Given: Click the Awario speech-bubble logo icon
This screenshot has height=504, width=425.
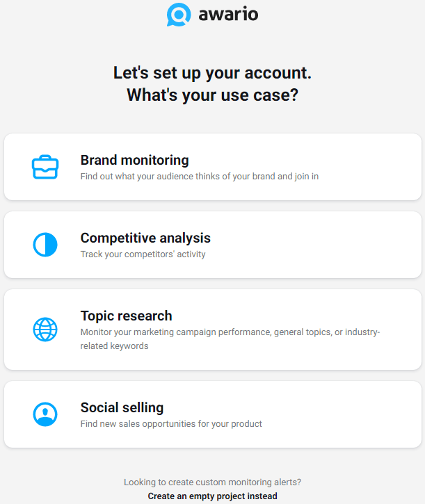Looking at the screenshot, I should point(179,15).
